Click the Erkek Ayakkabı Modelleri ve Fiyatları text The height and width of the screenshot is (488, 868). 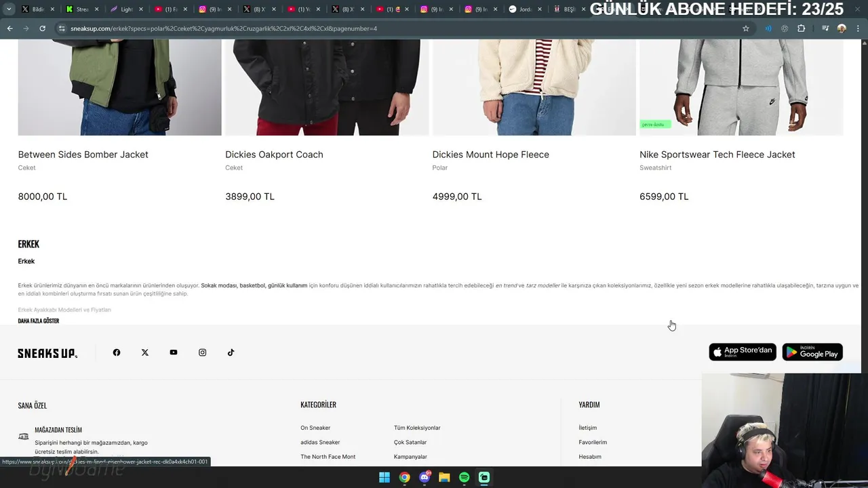[x=64, y=310]
